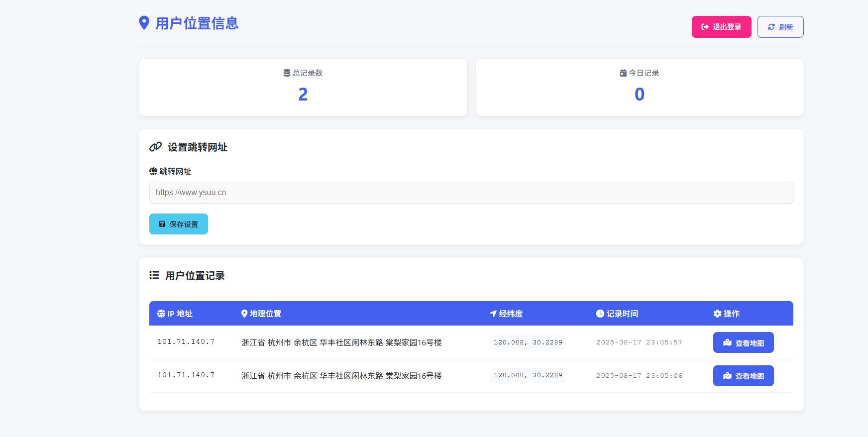This screenshot has height=437, width=868.
Task: Click the globe icon in IP 地址 header
Action: 161,314
